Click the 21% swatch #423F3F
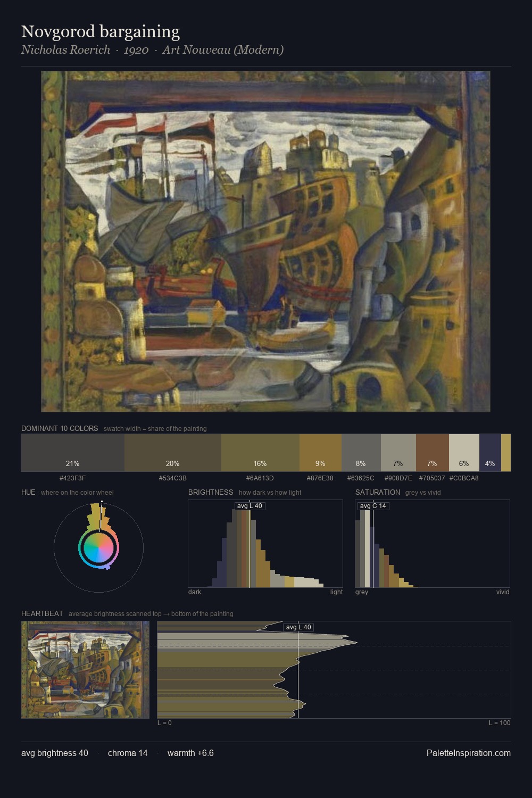 click(x=73, y=453)
